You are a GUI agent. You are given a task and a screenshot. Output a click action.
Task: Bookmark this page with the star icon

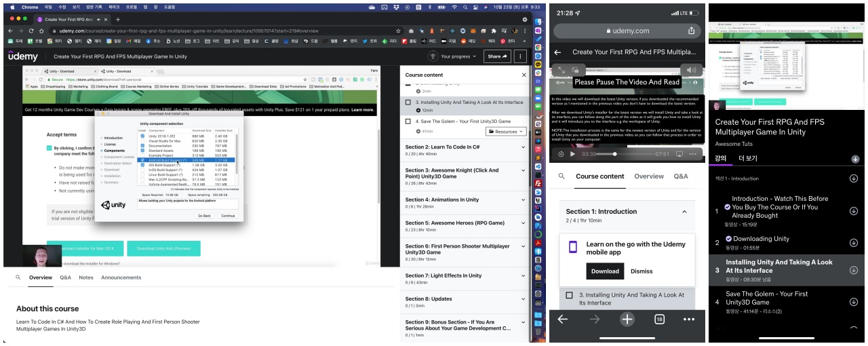pyautogui.click(x=398, y=31)
